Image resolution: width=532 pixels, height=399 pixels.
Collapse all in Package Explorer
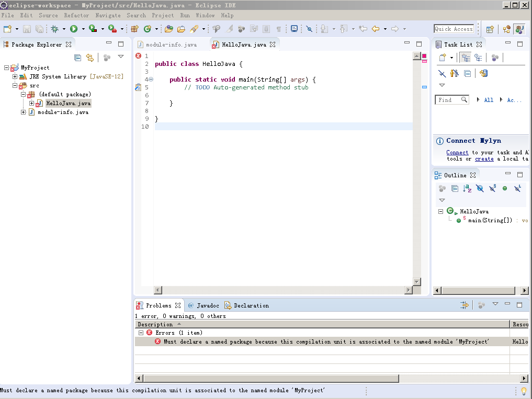pyautogui.click(x=78, y=58)
